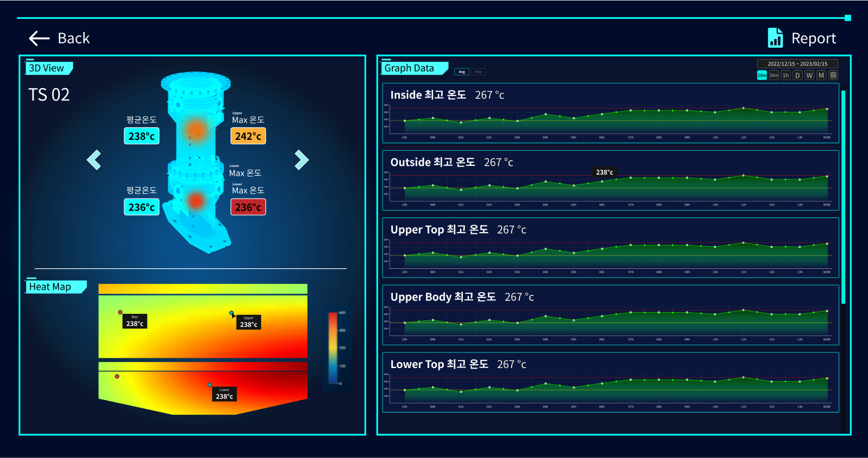Switch to Weekly view with W

click(x=809, y=75)
